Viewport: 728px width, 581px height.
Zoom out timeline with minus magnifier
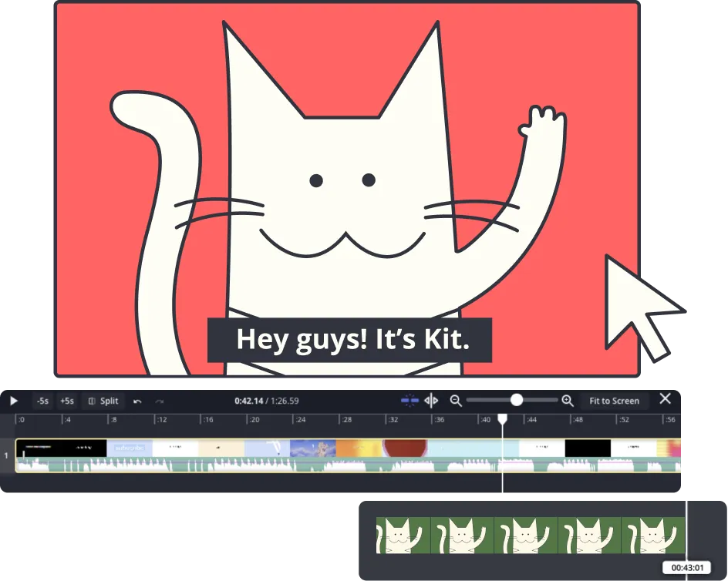point(456,400)
